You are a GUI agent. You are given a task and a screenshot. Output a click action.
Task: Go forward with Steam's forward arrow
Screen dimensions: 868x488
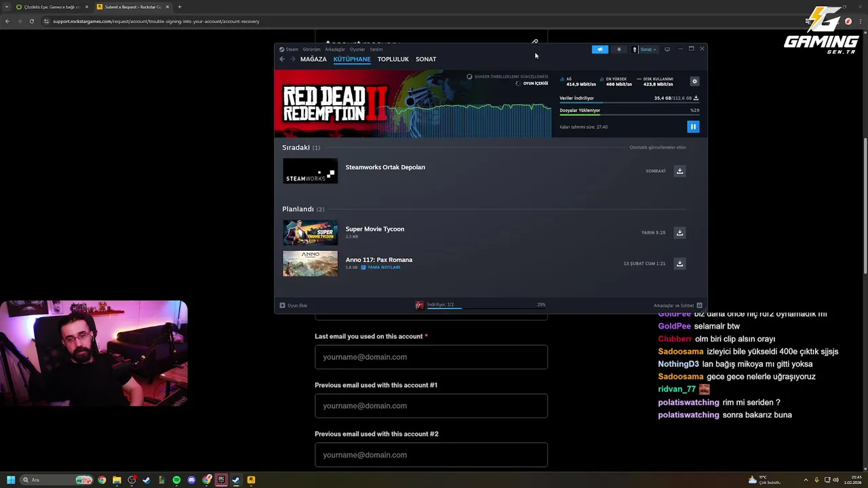click(292, 59)
